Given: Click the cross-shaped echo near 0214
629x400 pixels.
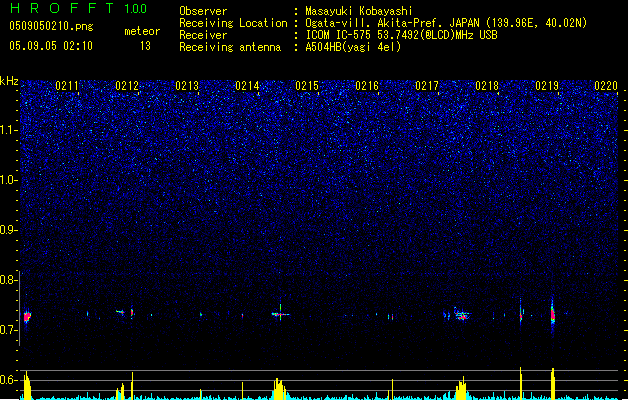Looking at the screenshot, I should coord(280,314).
